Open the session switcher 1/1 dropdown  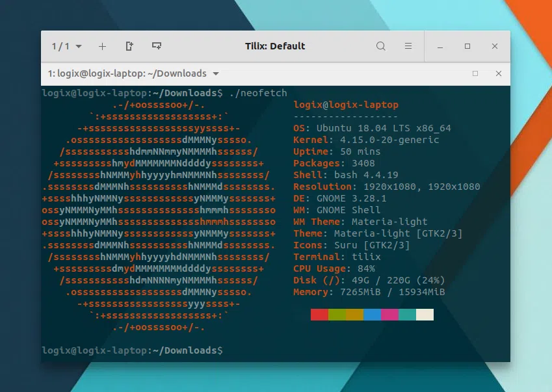pos(66,46)
